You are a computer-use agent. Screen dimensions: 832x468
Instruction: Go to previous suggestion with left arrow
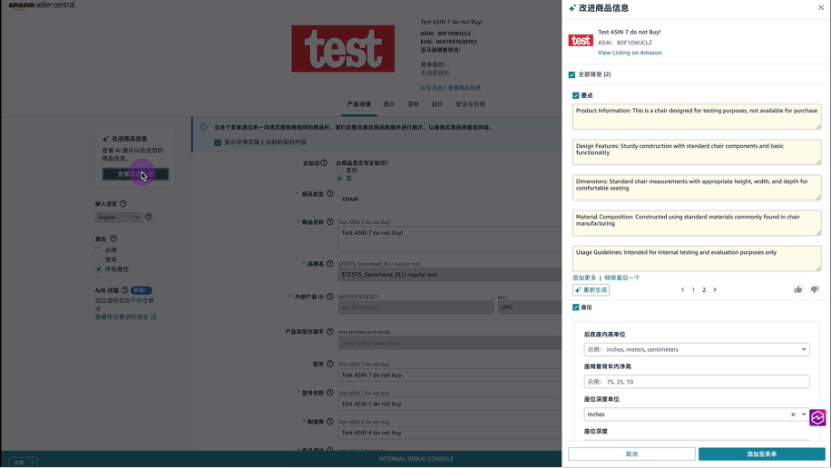683,290
